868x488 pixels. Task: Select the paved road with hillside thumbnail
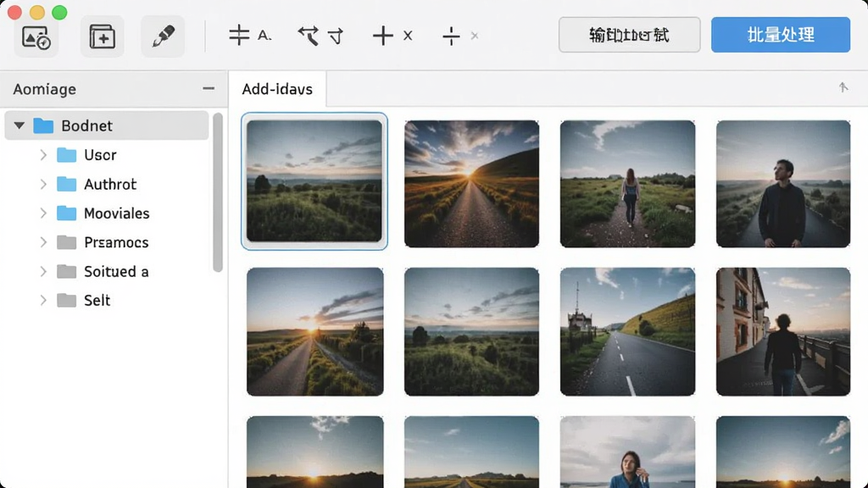628,331
